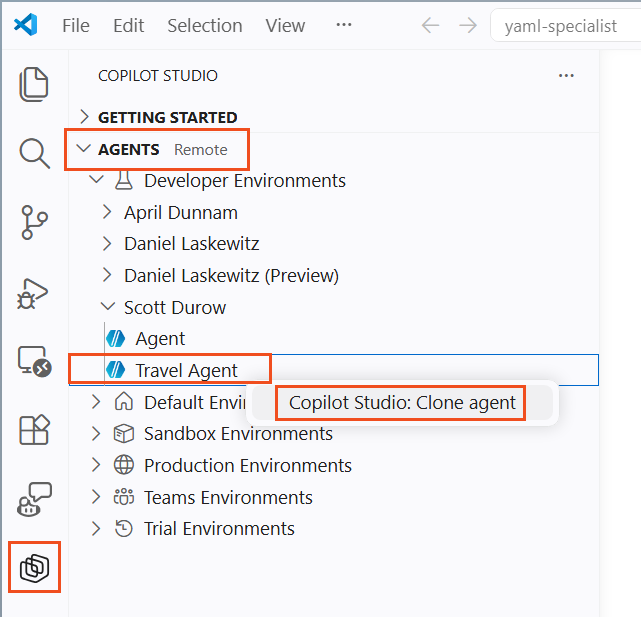Image resolution: width=641 pixels, height=617 pixels.
Task: Open Source Control view icon
Action: click(34, 222)
